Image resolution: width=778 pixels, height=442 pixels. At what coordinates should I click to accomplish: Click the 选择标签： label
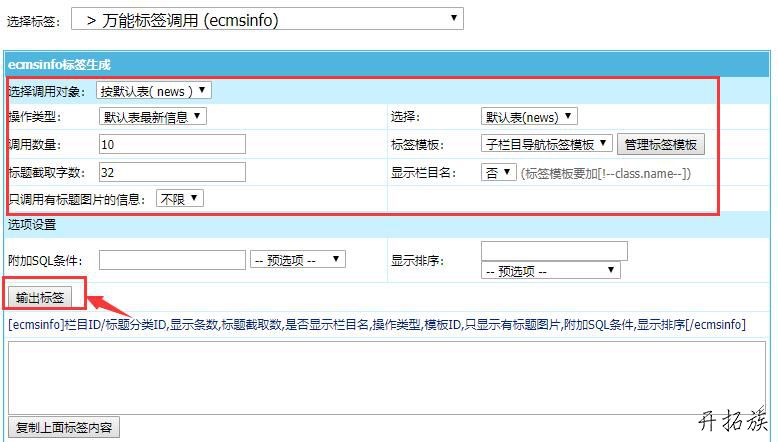[33, 21]
